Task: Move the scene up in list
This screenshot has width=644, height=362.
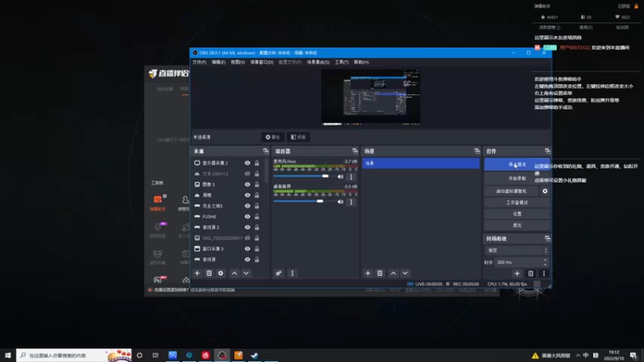Action: 394,274
